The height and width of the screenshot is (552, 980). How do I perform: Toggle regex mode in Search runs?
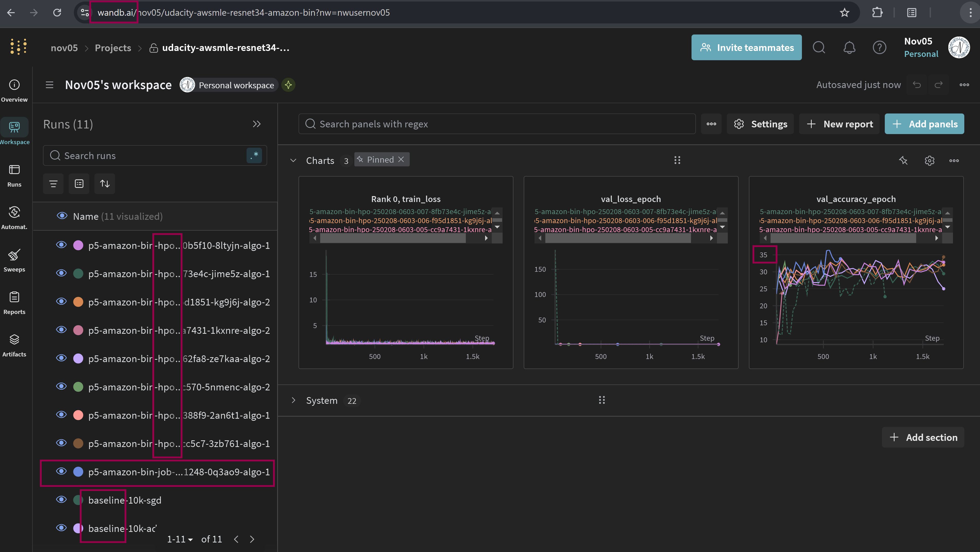pos(254,155)
